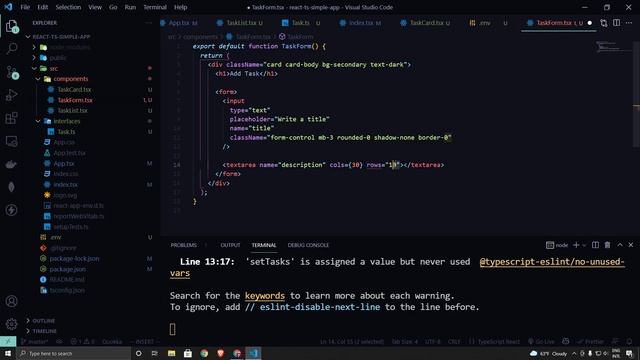
Task: Click the Windows taskbar search box
Action: click(73, 353)
